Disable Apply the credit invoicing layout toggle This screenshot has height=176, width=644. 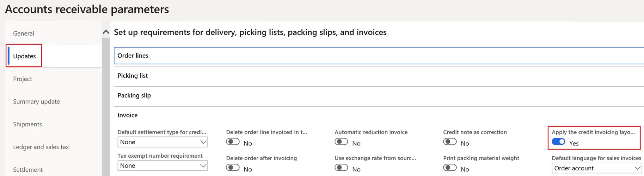click(x=558, y=142)
